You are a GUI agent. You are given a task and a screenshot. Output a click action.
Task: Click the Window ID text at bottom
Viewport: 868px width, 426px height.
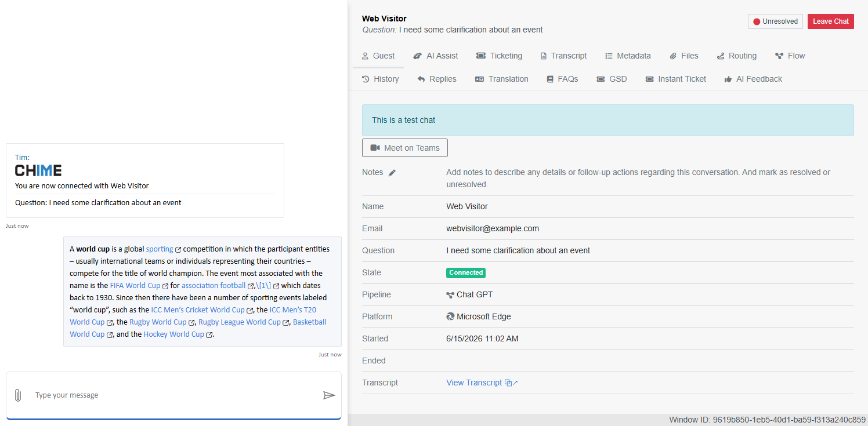point(767,420)
